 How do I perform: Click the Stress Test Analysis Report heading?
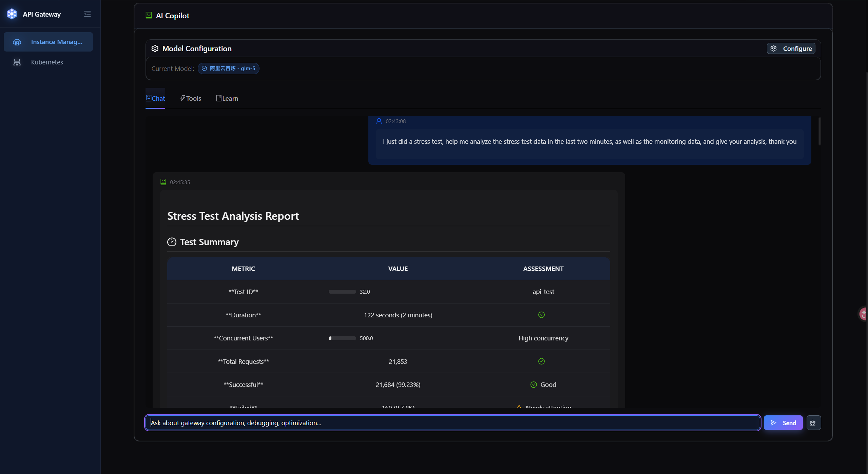(x=233, y=216)
